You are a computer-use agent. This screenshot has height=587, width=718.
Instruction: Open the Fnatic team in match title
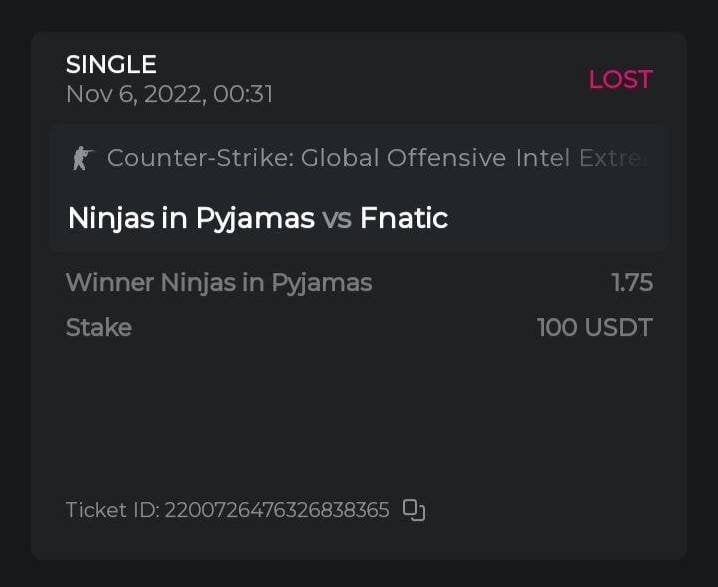click(403, 218)
